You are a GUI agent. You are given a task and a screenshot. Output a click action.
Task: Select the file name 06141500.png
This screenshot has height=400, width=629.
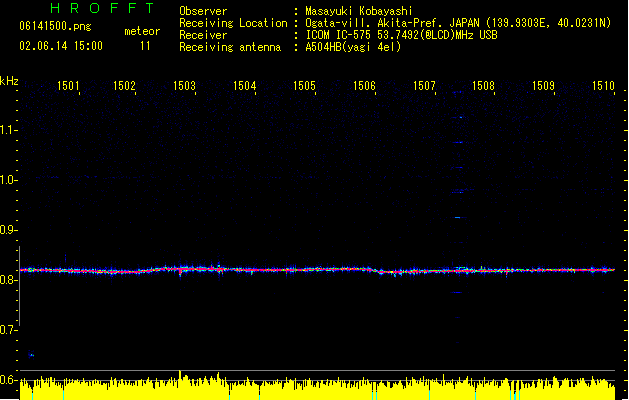point(55,26)
